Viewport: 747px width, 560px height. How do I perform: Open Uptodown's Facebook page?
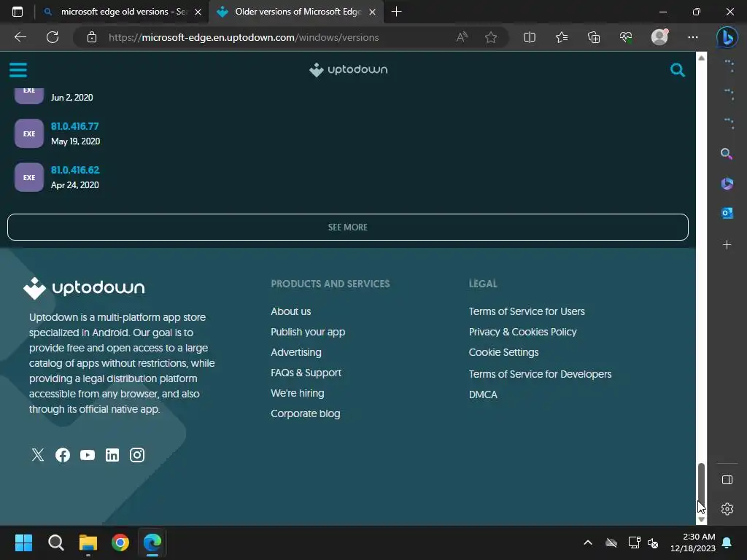click(x=63, y=455)
